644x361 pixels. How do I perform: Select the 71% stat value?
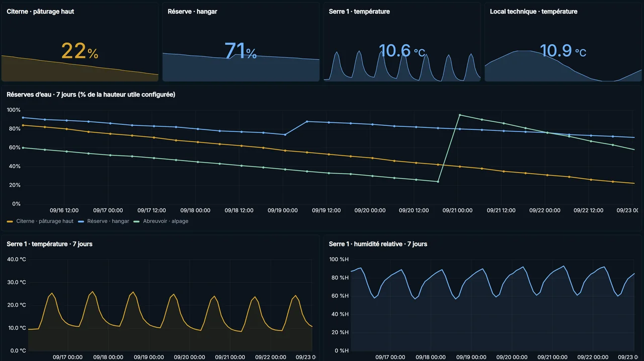(x=240, y=51)
